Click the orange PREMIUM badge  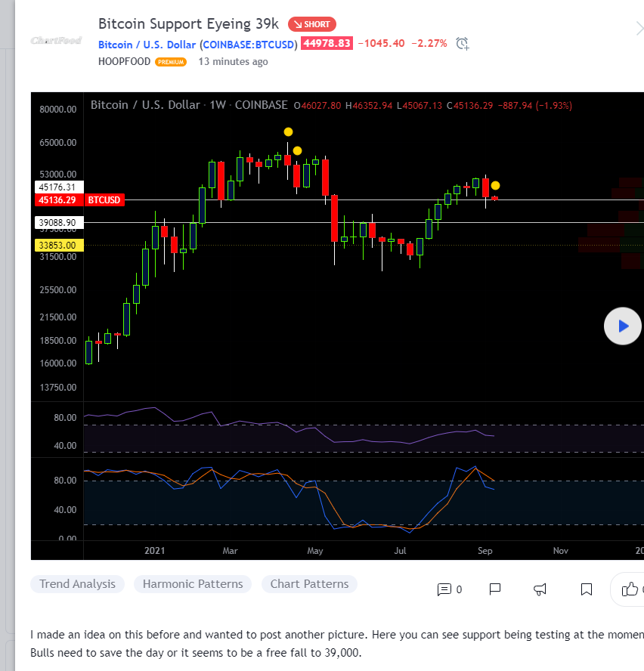tap(171, 62)
